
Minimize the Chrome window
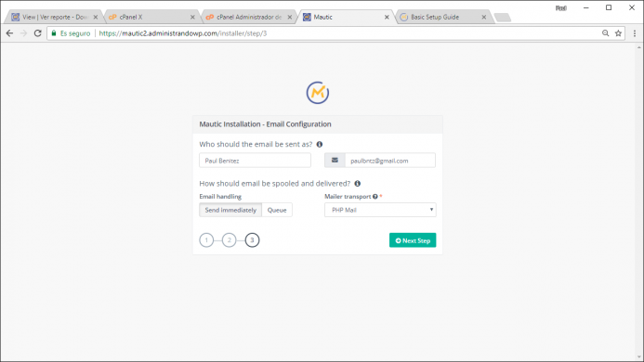coord(586,7)
